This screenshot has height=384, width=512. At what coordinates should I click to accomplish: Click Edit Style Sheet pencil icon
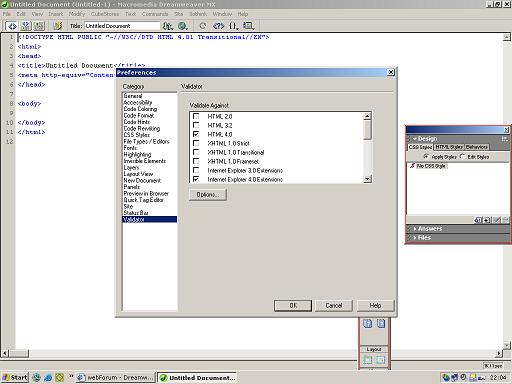coord(496,220)
